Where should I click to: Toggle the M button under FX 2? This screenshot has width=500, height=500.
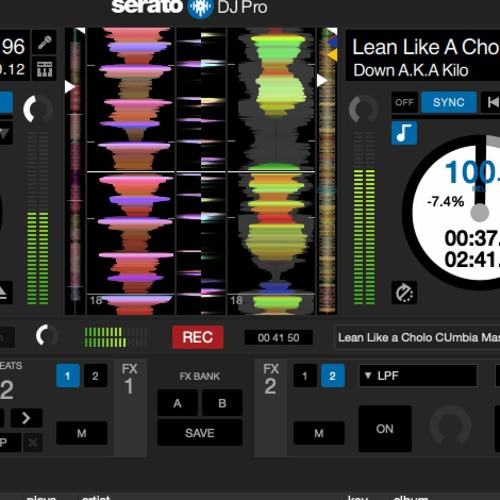pyautogui.click(x=319, y=433)
